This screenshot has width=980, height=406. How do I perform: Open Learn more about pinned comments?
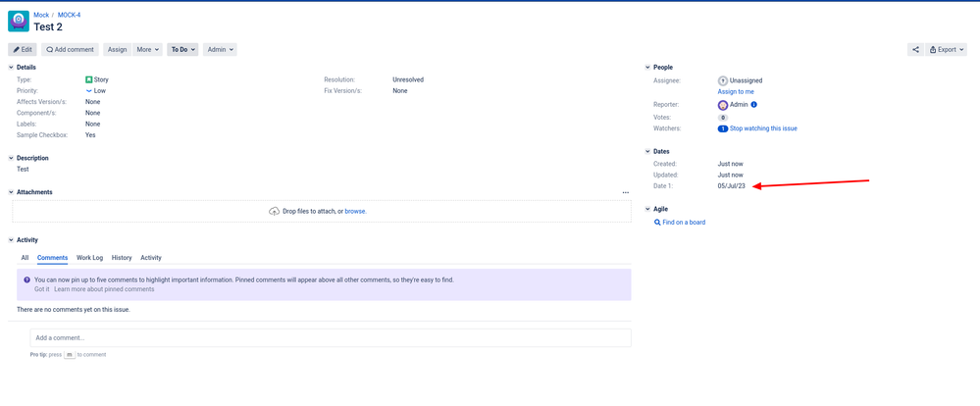104,289
